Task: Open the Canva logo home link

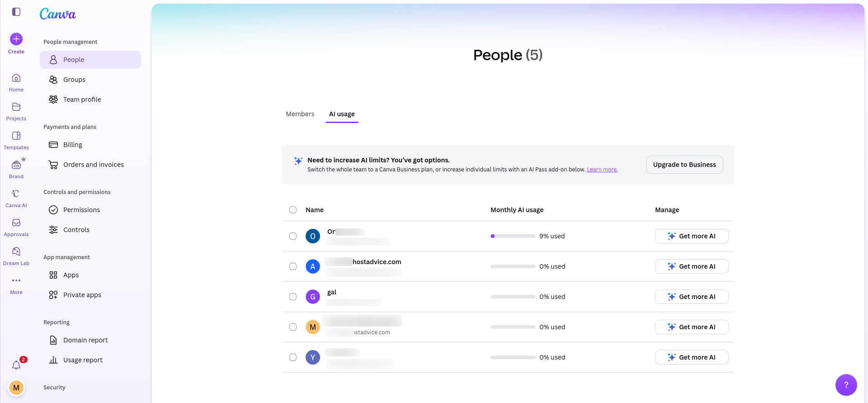Action: tap(58, 14)
